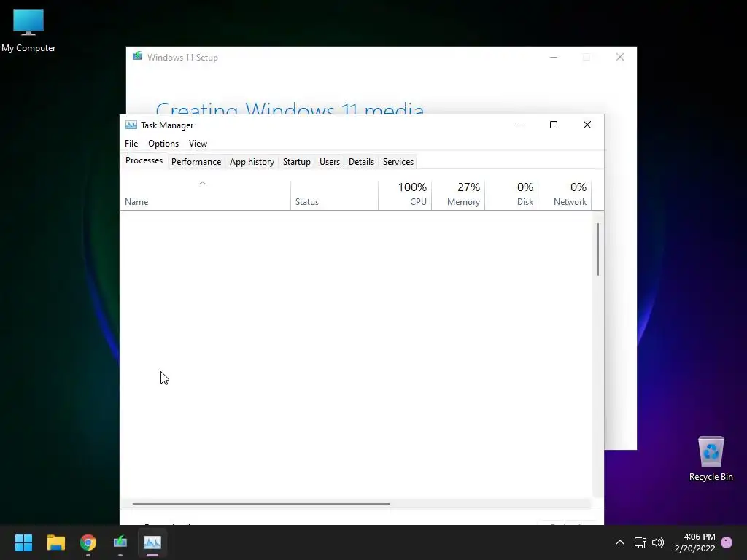Sort by the Status column header
This screenshot has height=560, width=747.
pos(334,195)
